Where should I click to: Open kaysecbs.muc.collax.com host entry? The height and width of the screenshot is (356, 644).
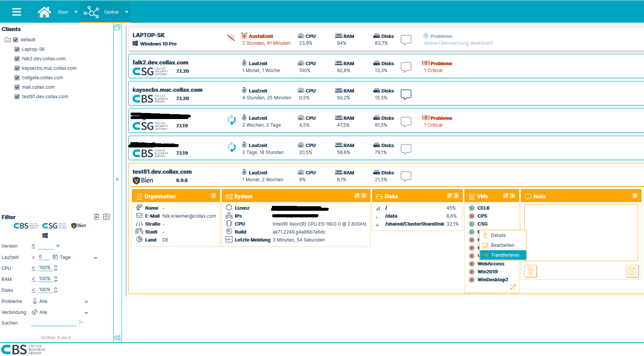pyautogui.click(x=167, y=90)
